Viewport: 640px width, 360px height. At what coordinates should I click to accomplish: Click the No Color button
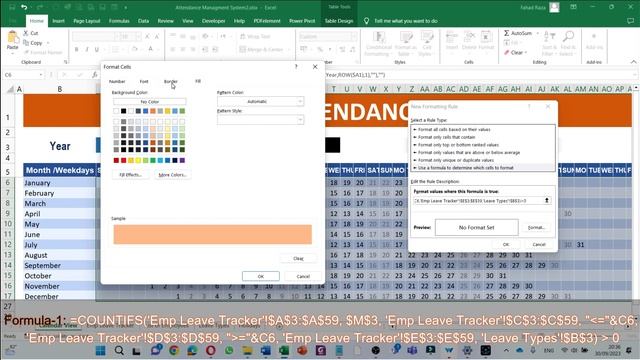coord(149,102)
